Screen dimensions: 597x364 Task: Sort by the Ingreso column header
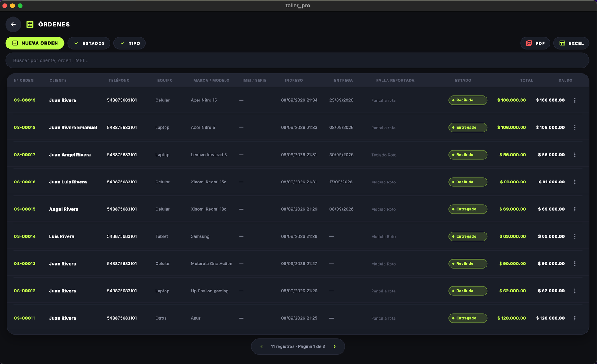click(x=294, y=81)
